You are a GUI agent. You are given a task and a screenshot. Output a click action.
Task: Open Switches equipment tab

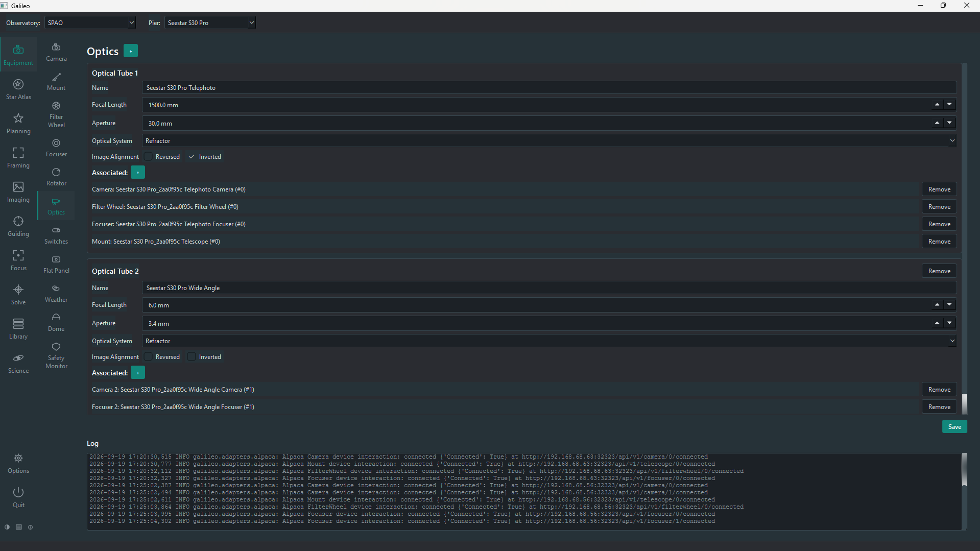[x=56, y=235]
